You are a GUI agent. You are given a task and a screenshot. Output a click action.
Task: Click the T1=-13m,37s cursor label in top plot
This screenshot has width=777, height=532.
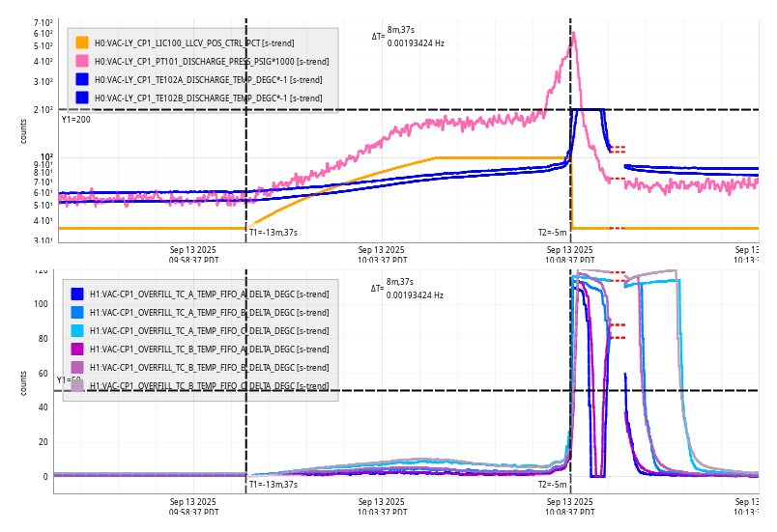click(x=273, y=232)
